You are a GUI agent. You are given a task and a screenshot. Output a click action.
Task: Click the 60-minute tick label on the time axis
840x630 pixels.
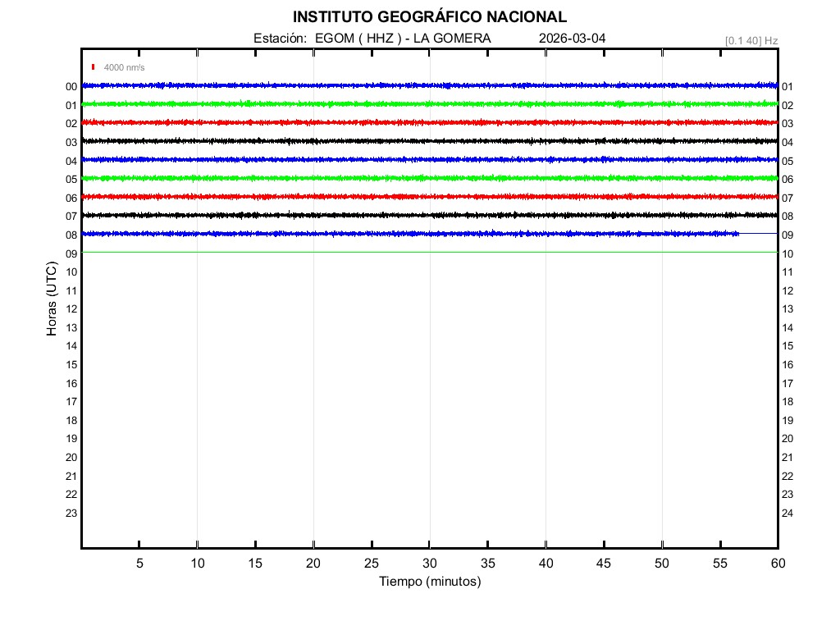777,563
